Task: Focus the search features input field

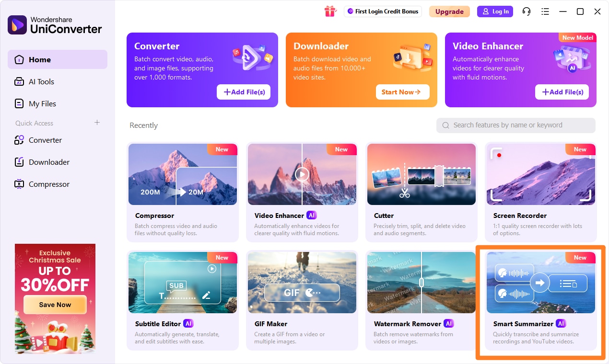Action: (x=516, y=125)
